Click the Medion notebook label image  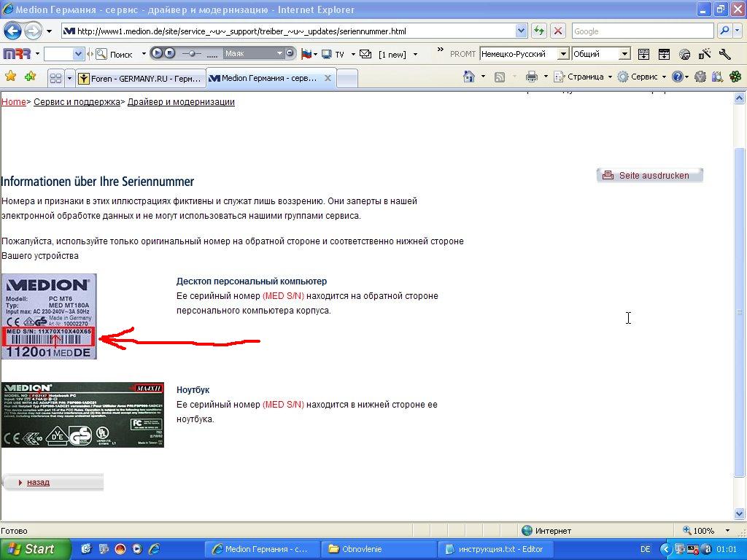(x=82, y=415)
